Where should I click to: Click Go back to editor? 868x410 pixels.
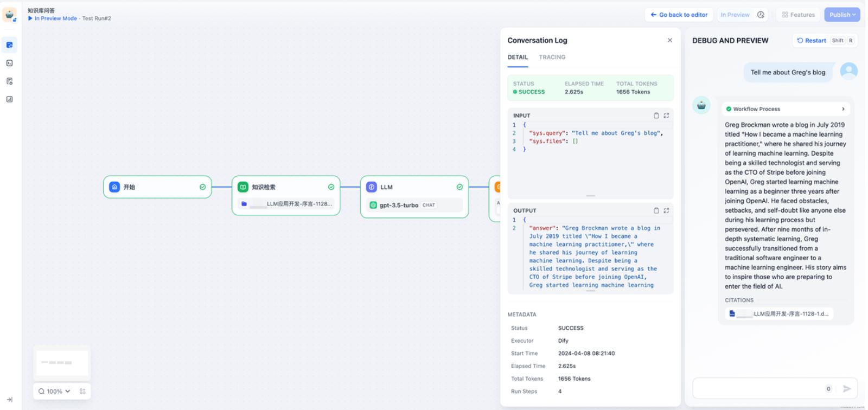click(679, 15)
